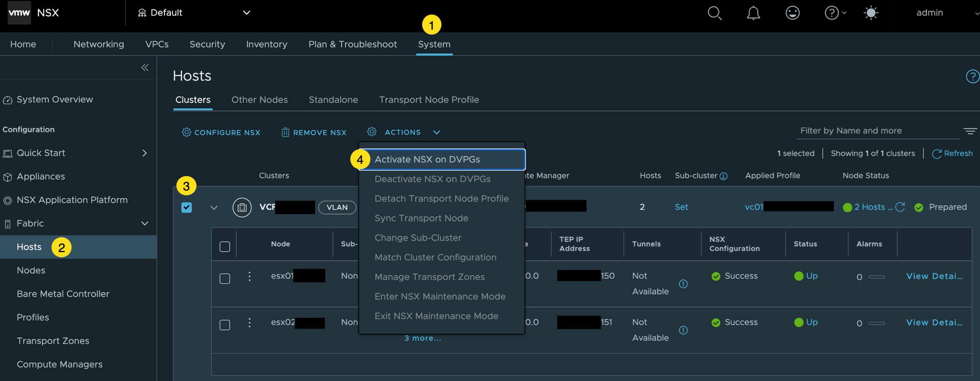Click the Sub-cluster info icon
This screenshot has width=980, height=381.
click(724, 176)
